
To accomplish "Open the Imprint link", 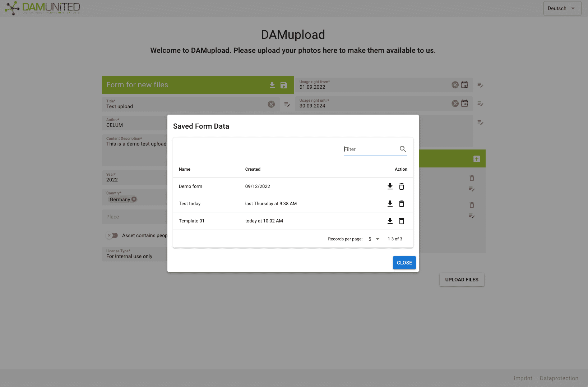I will pyautogui.click(x=523, y=378).
